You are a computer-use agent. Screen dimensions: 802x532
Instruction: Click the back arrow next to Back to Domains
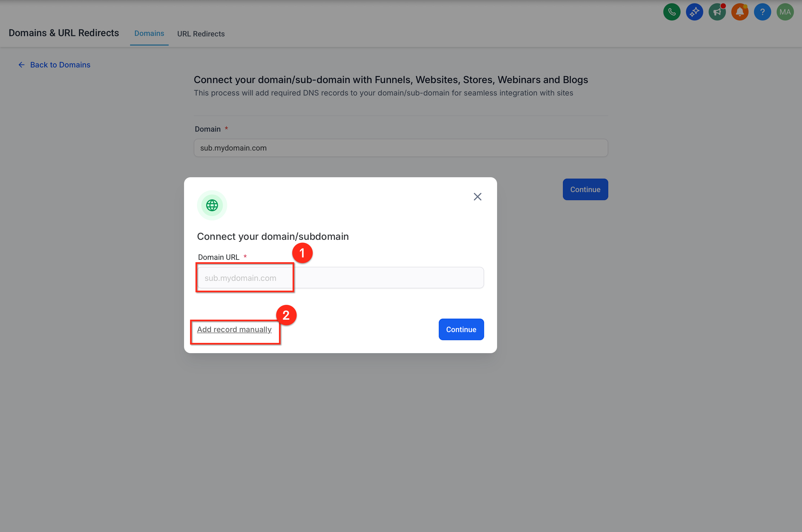(x=21, y=64)
